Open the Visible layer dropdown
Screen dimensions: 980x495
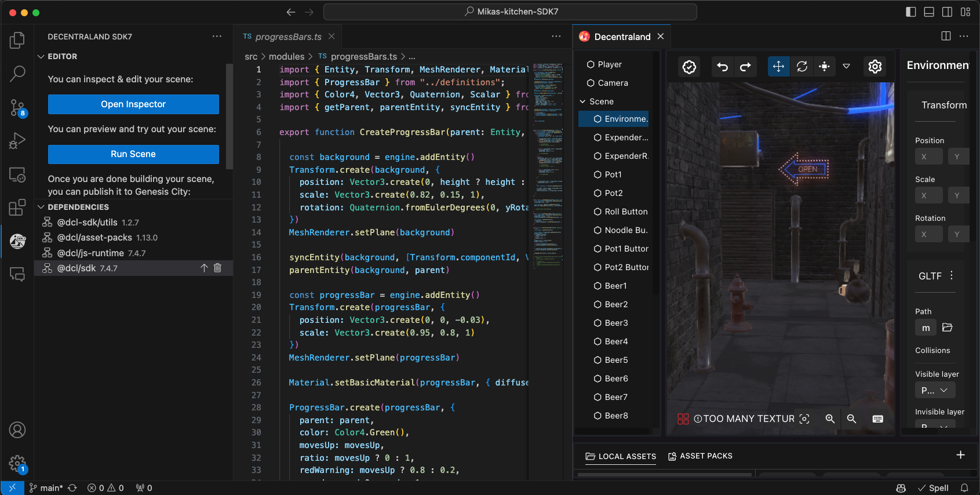[x=934, y=390]
